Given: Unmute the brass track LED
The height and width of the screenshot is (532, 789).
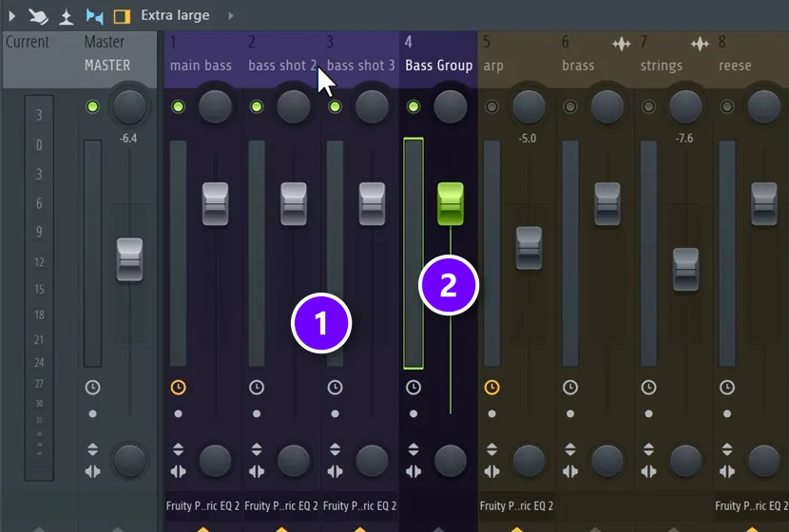Looking at the screenshot, I should click(x=570, y=106).
